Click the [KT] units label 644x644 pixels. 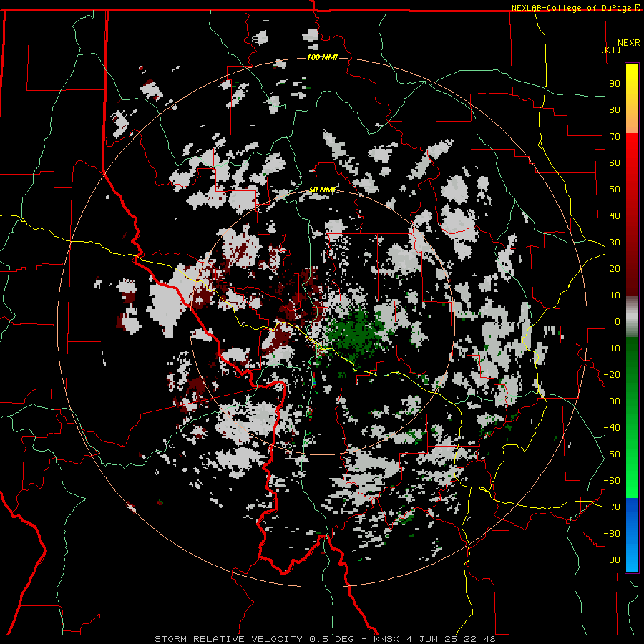pos(611,49)
